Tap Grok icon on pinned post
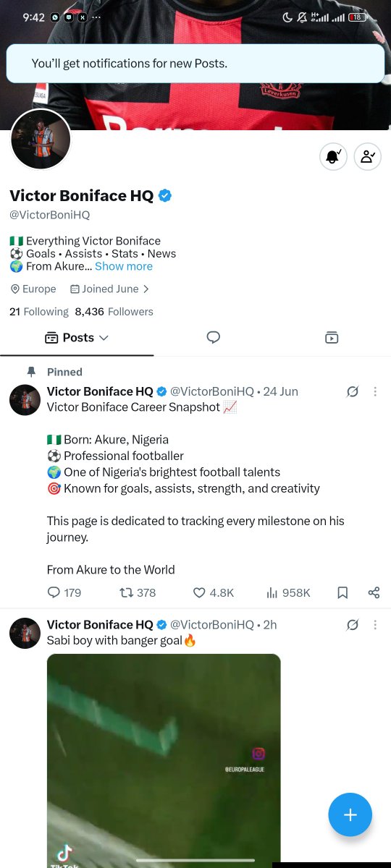 353,391
